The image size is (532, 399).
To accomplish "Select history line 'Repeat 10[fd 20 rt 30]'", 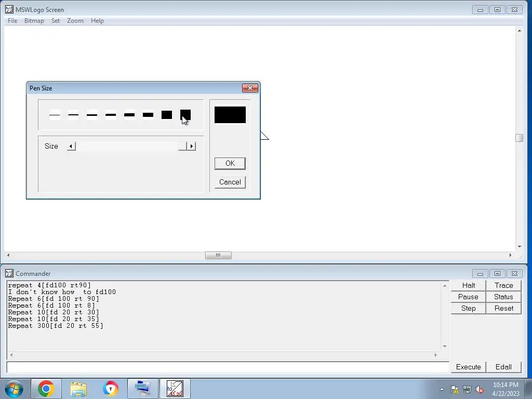I will 54,312.
